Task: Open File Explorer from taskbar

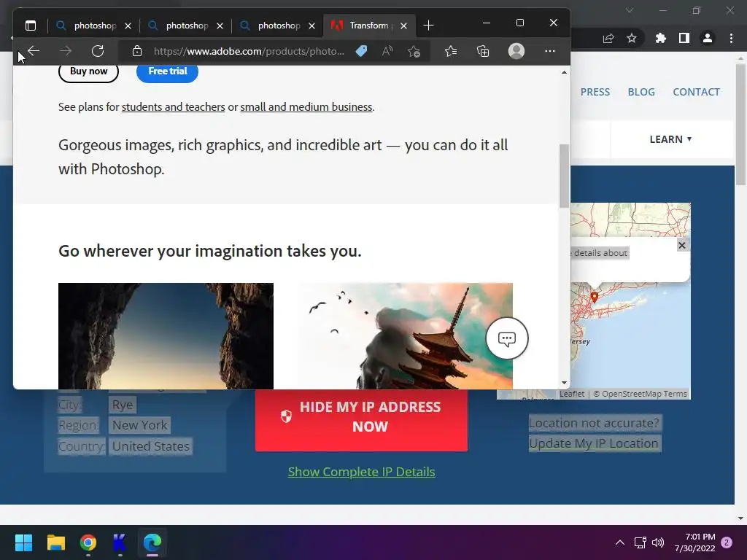Action: point(55,542)
